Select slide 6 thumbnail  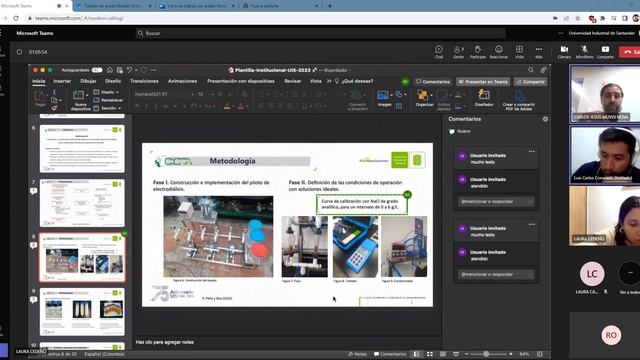click(82, 149)
